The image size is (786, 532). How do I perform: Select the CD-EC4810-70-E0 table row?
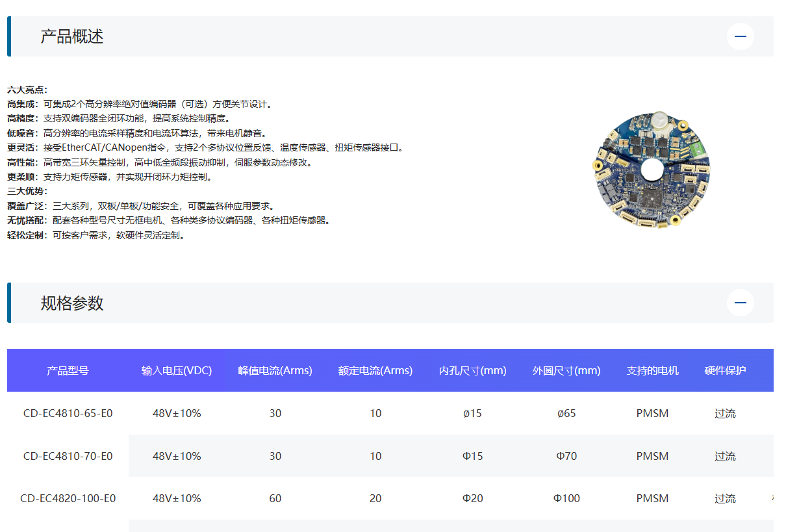390,456
